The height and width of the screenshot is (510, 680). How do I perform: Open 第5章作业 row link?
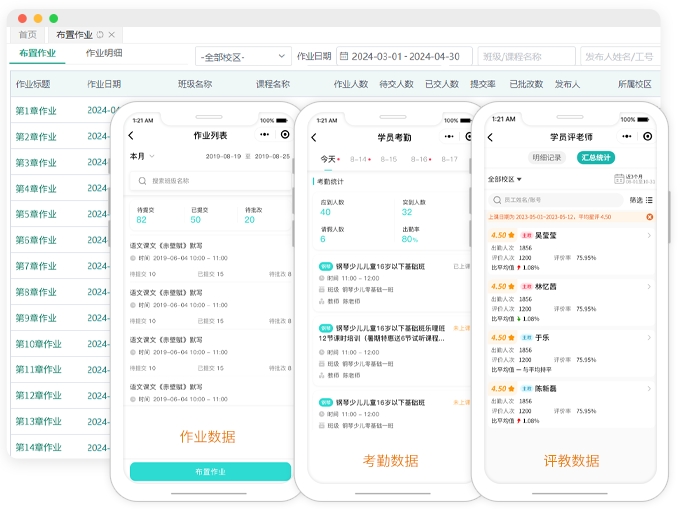pyautogui.click(x=36, y=214)
